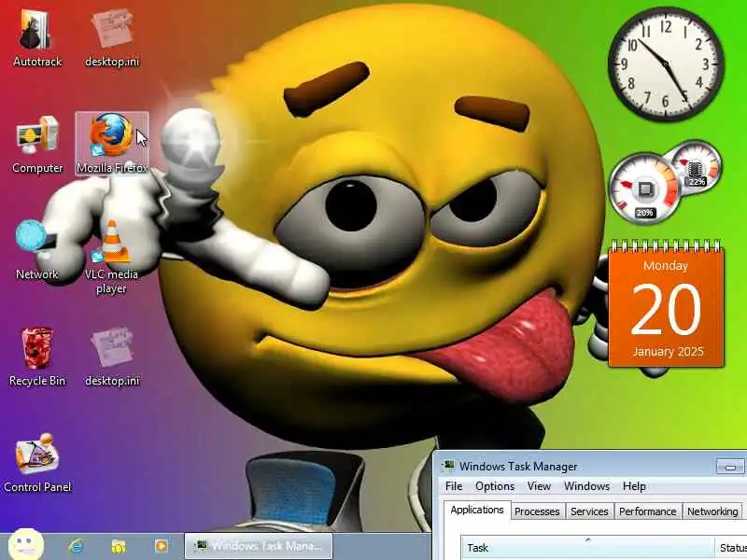Open the folder icon on the taskbar
The width and height of the screenshot is (747, 560).
[x=119, y=546]
